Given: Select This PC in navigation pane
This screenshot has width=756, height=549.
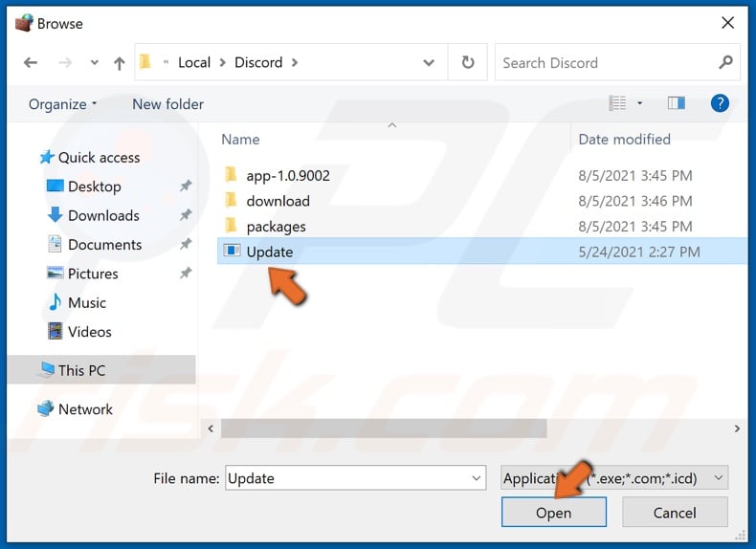Looking at the screenshot, I should tap(101, 370).
